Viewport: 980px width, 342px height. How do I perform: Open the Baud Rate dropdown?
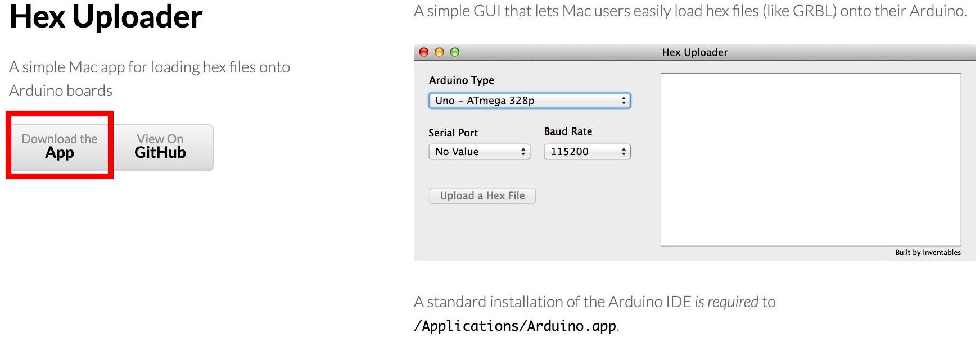[586, 152]
